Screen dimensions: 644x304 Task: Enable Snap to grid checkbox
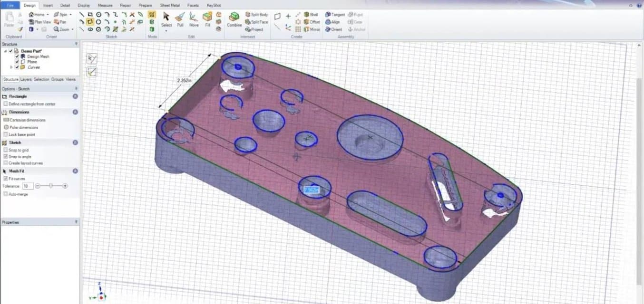(6, 150)
